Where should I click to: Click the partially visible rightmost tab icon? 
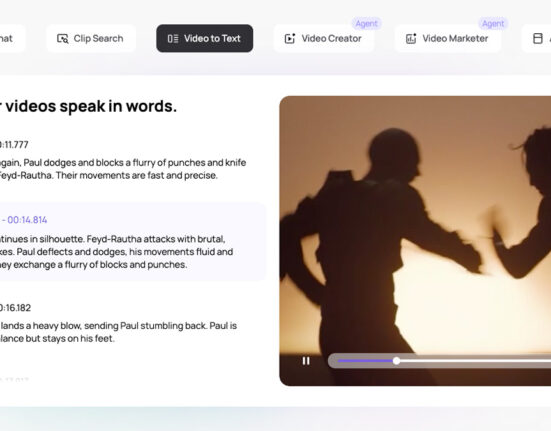click(x=538, y=39)
